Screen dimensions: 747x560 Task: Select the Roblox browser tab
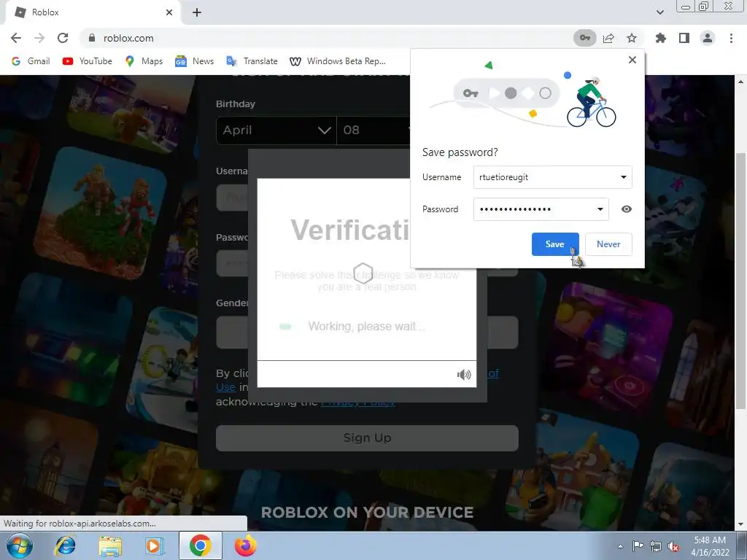(93, 12)
